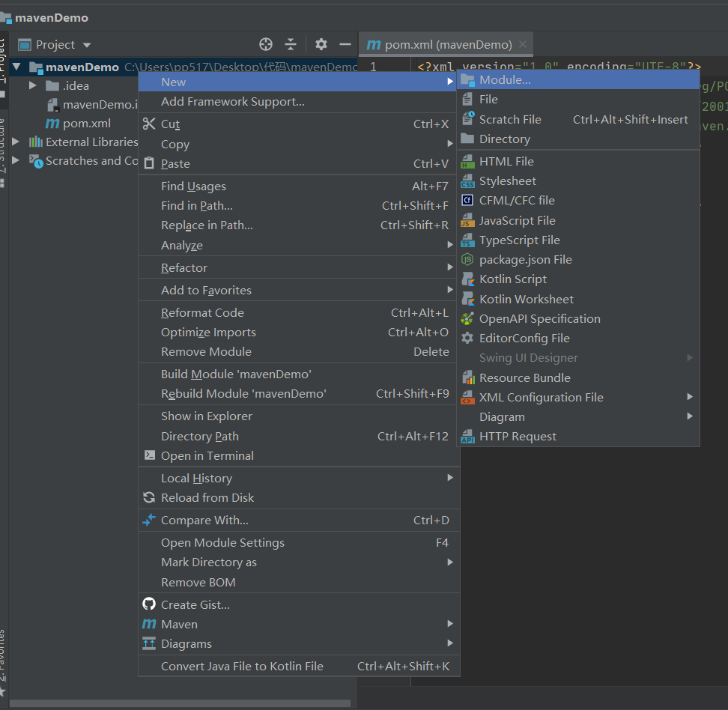Viewport: 728px width, 710px height.
Task: Choose Directory in the New submenu
Action: pos(578,139)
